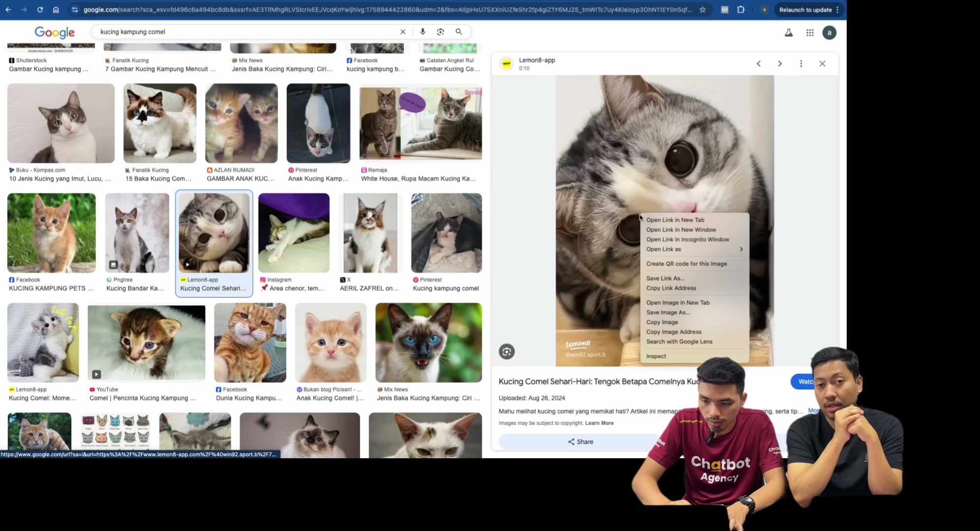This screenshot has width=980, height=531.
Task: Open Facebook 'KUCING KAMPUNG PETS' thumbnail
Action: (51, 233)
